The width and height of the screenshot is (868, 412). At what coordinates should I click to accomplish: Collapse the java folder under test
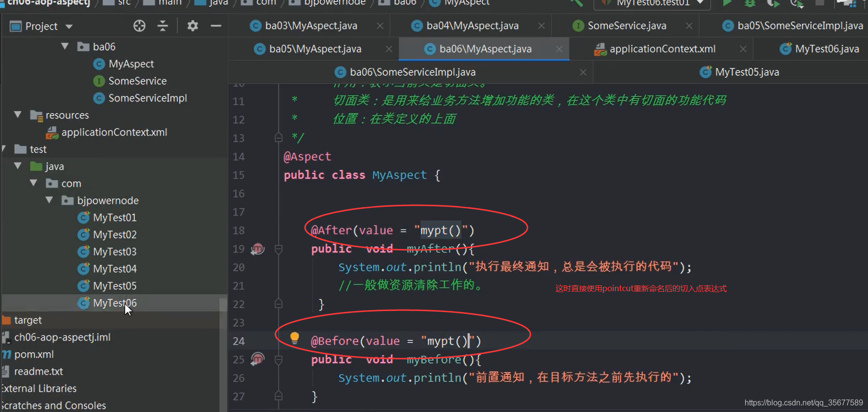click(18, 165)
